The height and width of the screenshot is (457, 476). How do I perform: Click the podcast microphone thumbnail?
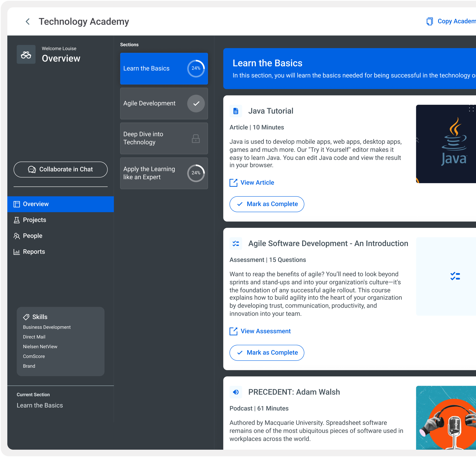[446, 417]
